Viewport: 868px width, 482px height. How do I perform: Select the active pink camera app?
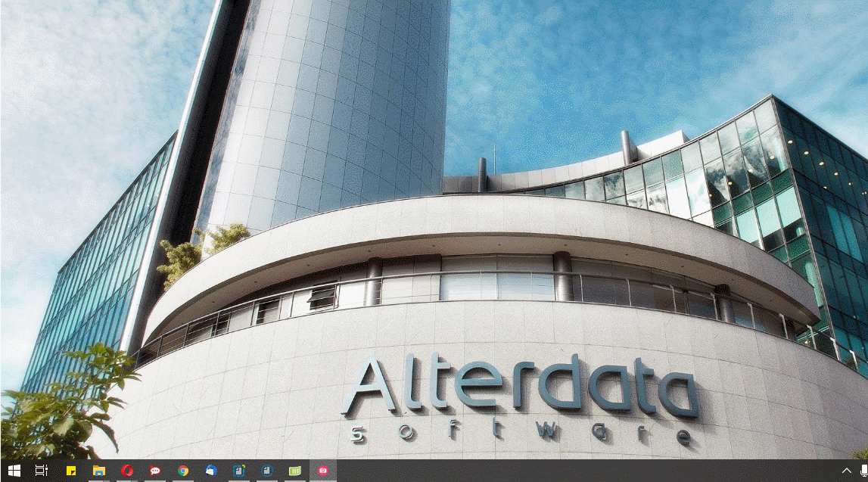click(x=322, y=471)
